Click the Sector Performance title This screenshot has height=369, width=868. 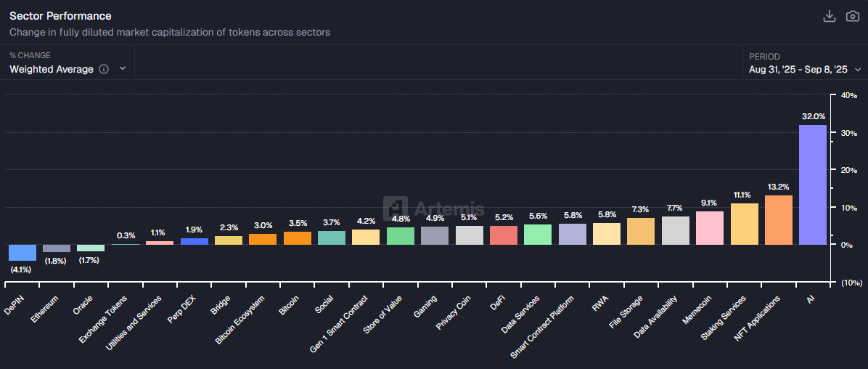[60, 16]
